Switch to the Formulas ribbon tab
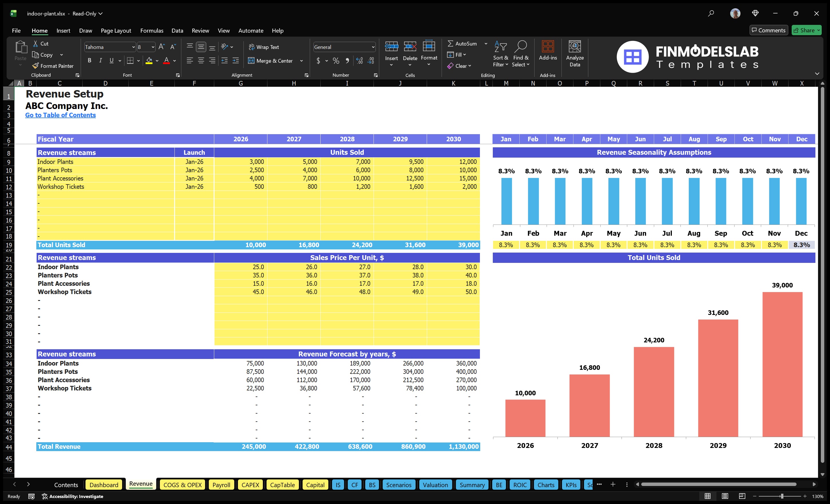 (152, 30)
